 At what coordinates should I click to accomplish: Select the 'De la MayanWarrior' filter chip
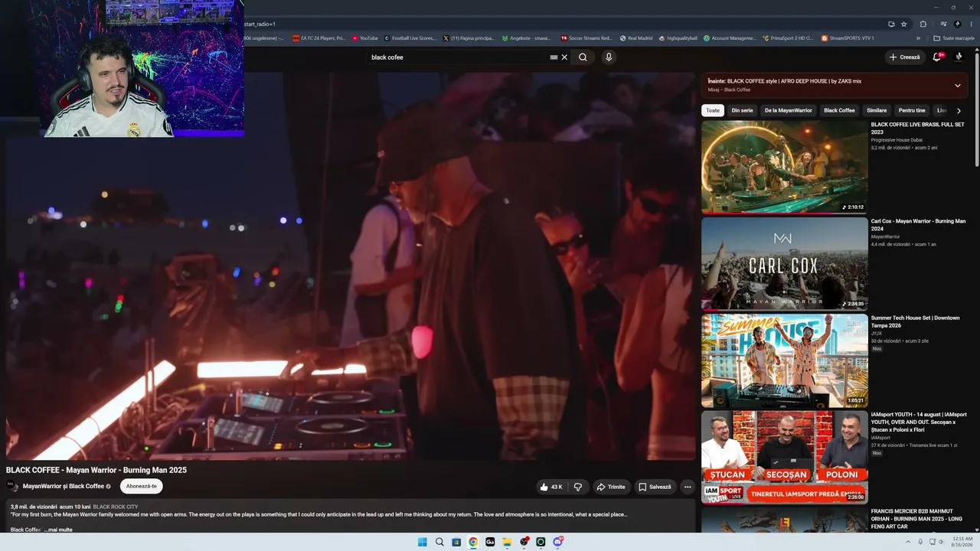coord(789,111)
